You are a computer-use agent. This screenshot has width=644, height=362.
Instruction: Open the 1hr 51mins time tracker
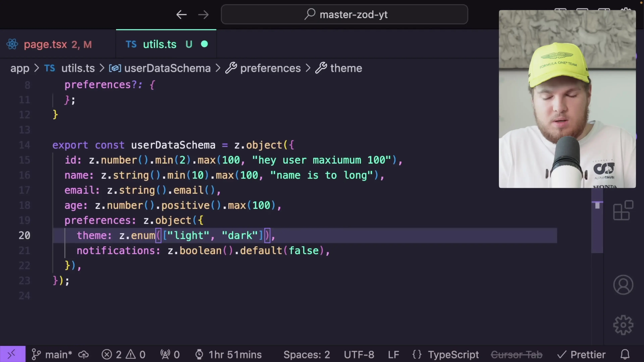[228, 354]
